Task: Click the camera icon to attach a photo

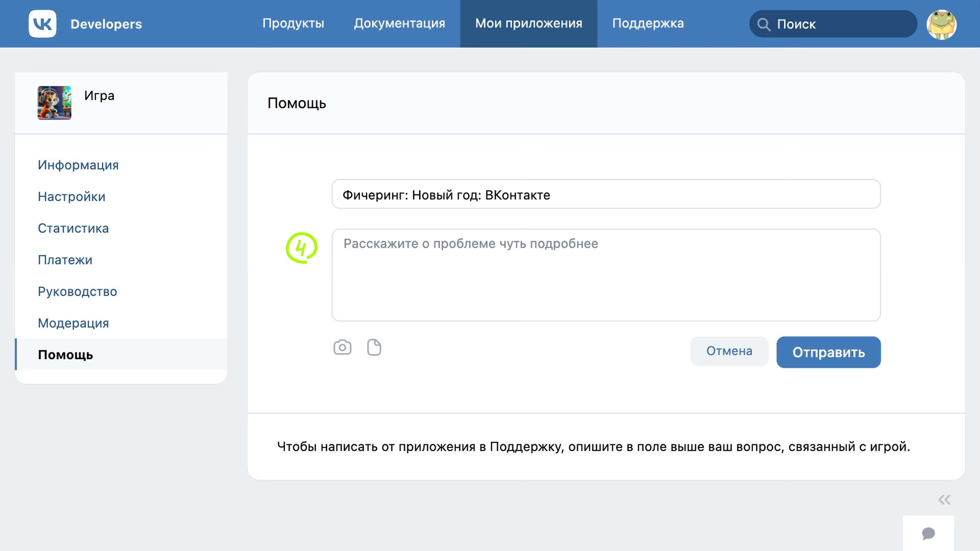Action: [342, 347]
